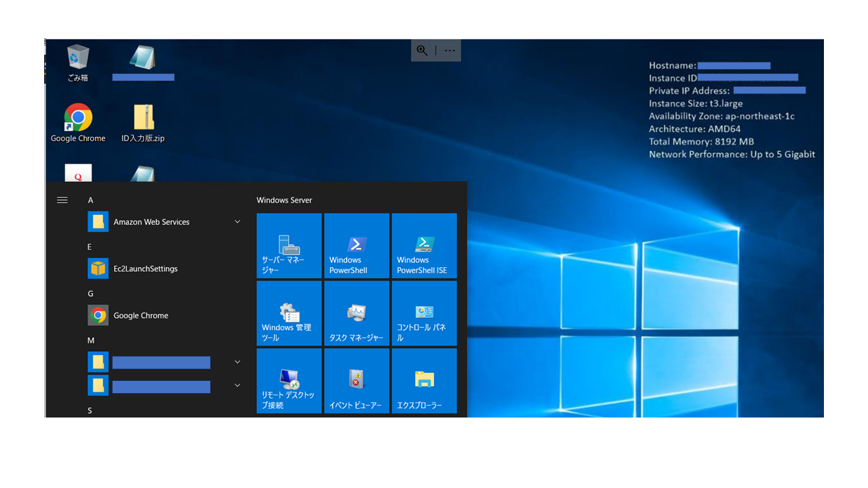Click the letter E section header
The width and height of the screenshot is (868, 488).
coord(90,247)
